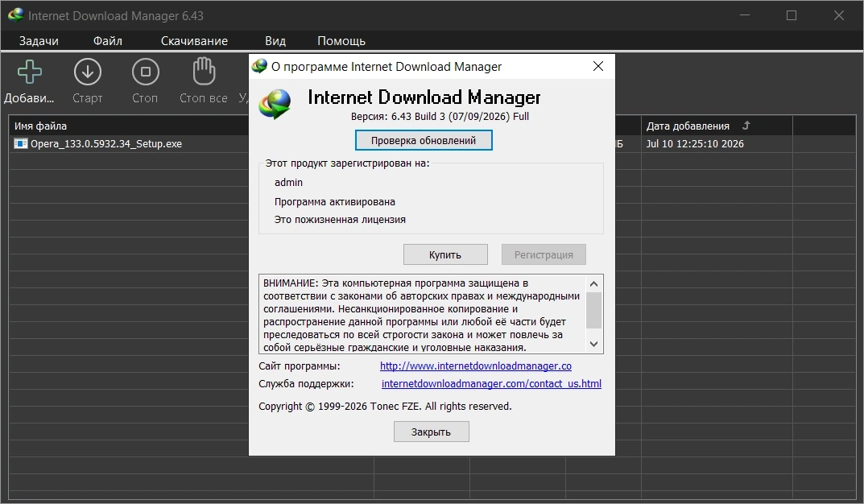Click the disabled Регистрация button
The height and width of the screenshot is (504, 864).
click(x=544, y=254)
